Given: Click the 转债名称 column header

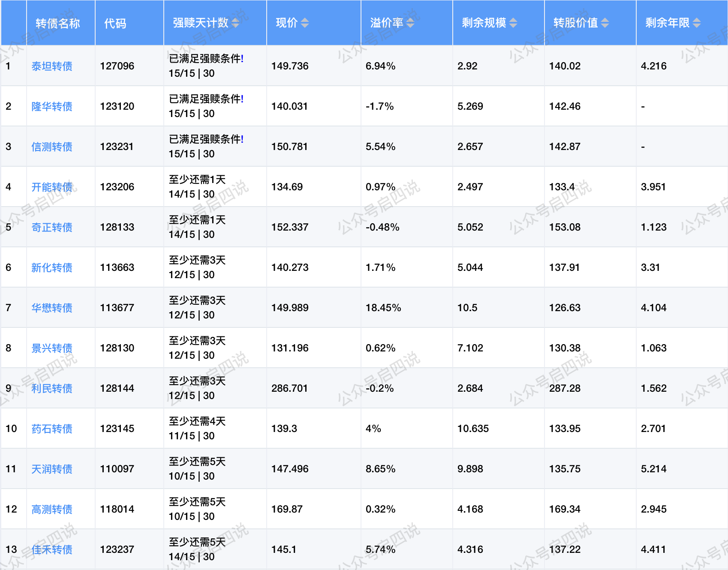Looking at the screenshot, I should point(58,24).
